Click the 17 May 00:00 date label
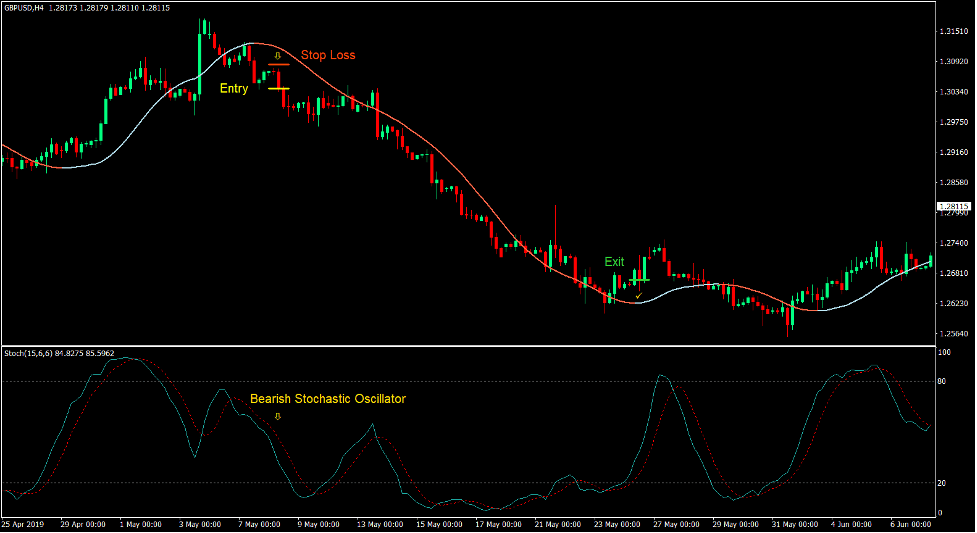977x533 pixels. coord(498,524)
